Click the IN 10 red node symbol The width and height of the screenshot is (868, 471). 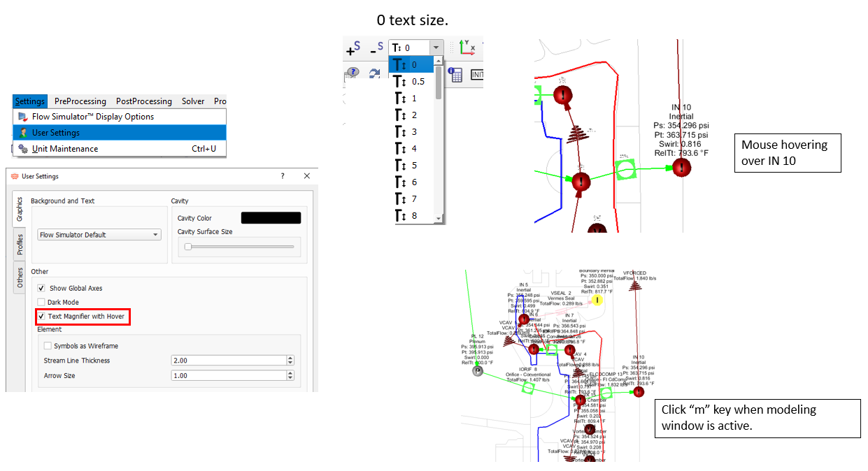[681, 168]
